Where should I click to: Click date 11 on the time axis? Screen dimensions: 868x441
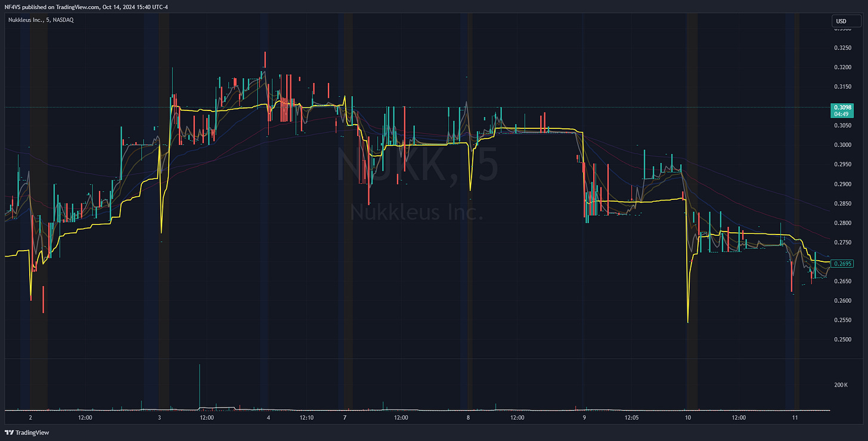pos(795,418)
